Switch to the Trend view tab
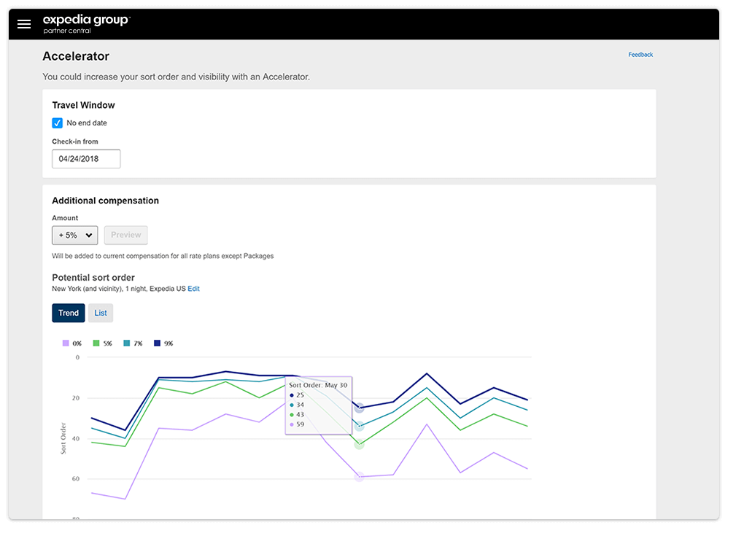 pyautogui.click(x=69, y=313)
